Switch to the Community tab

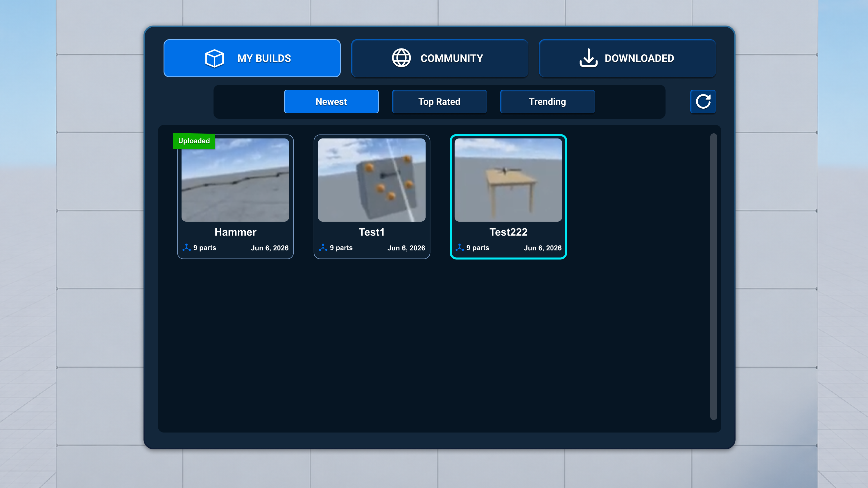pos(440,58)
